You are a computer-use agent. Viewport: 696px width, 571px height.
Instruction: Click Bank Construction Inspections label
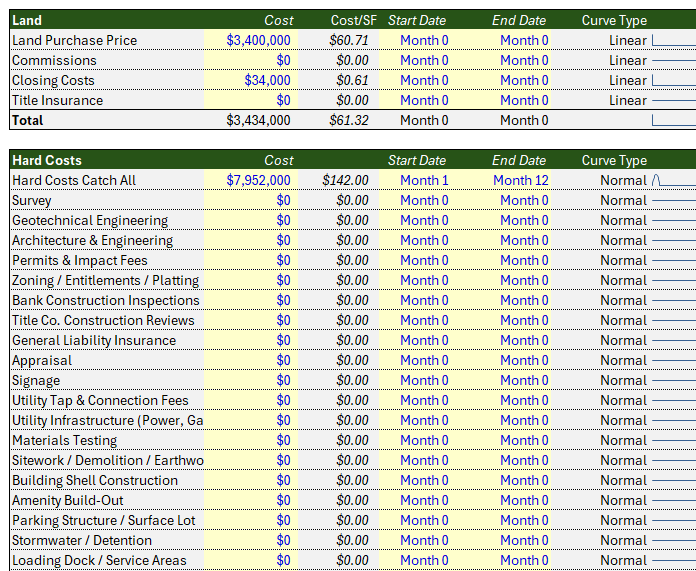[106, 300]
